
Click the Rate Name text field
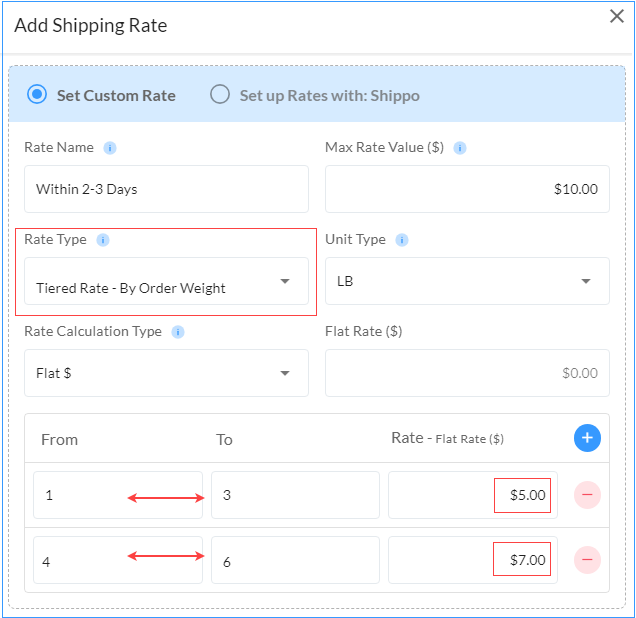(166, 189)
